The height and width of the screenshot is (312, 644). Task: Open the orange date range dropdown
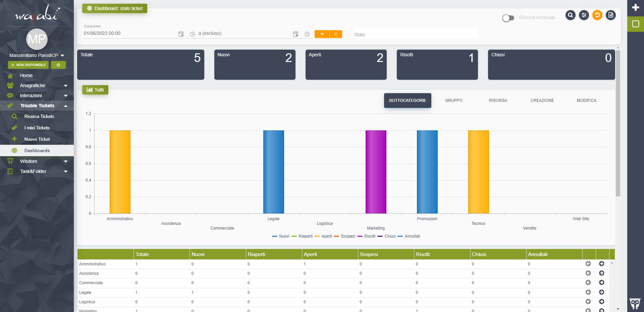[x=322, y=34]
